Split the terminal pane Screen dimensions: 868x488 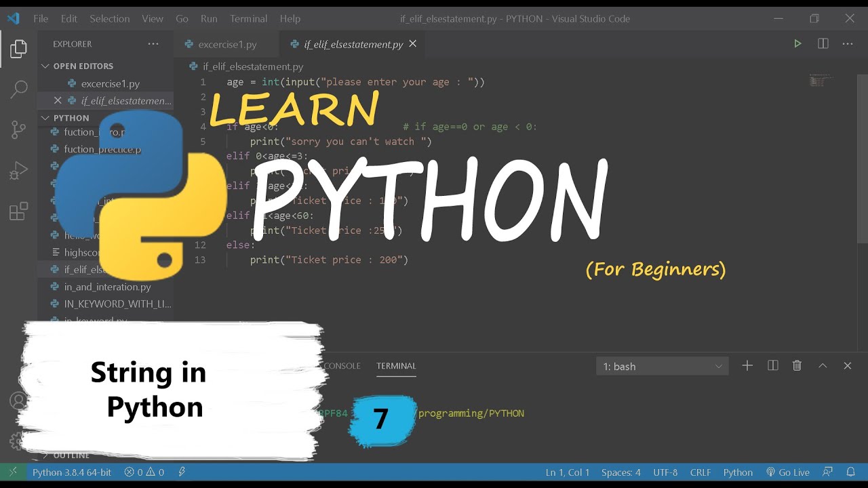tap(772, 365)
